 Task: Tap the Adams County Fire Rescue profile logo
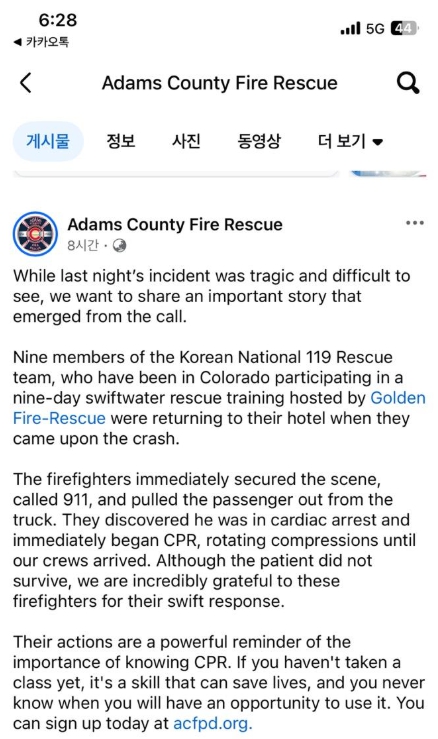pos(35,234)
